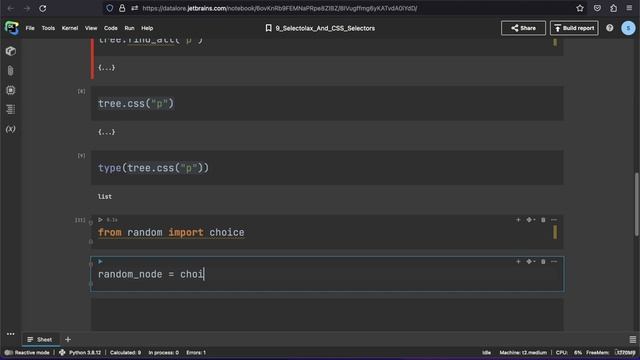Open the Help question mark icon

click(x=609, y=28)
